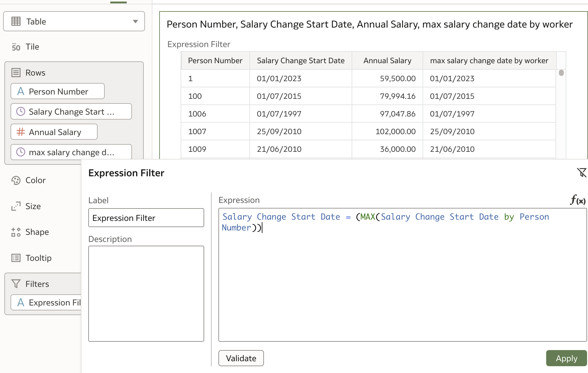Click the Annual Salary column header
The image size is (588, 373).
pyautogui.click(x=388, y=61)
